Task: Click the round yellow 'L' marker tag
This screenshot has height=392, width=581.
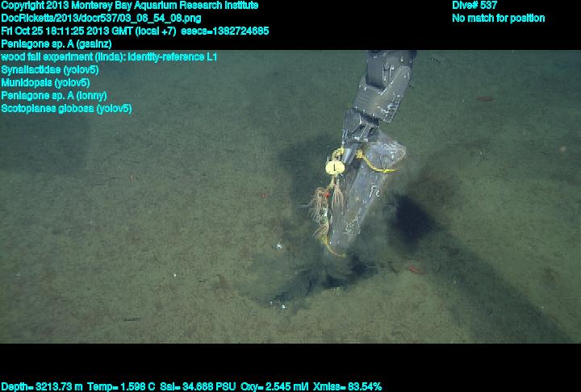Action: point(335,168)
